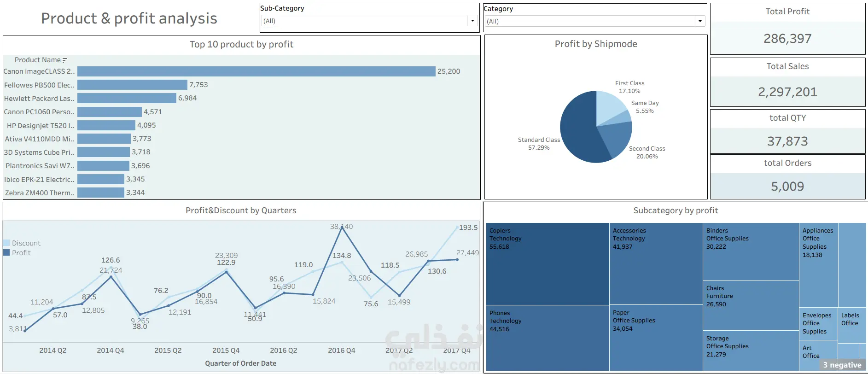Click the Paper Office Supplies tile
The width and height of the screenshot is (868, 374).
pyautogui.click(x=656, y=338)
